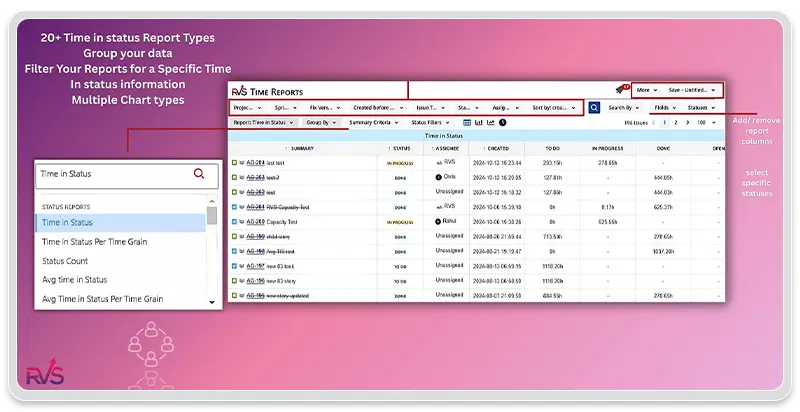Open the Summary Criteria dropdown

coord(374,122)
